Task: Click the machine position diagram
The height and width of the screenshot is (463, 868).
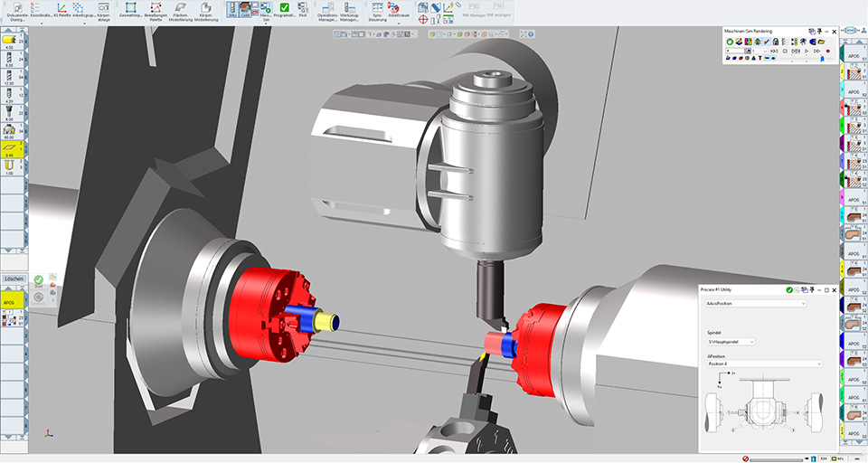Action: (765, 403)
